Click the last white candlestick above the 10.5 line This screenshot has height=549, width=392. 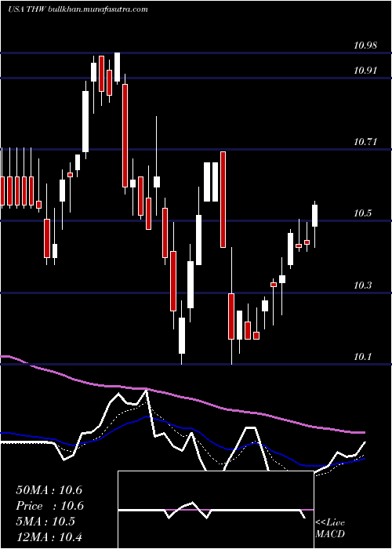click(x=314, y=216)
